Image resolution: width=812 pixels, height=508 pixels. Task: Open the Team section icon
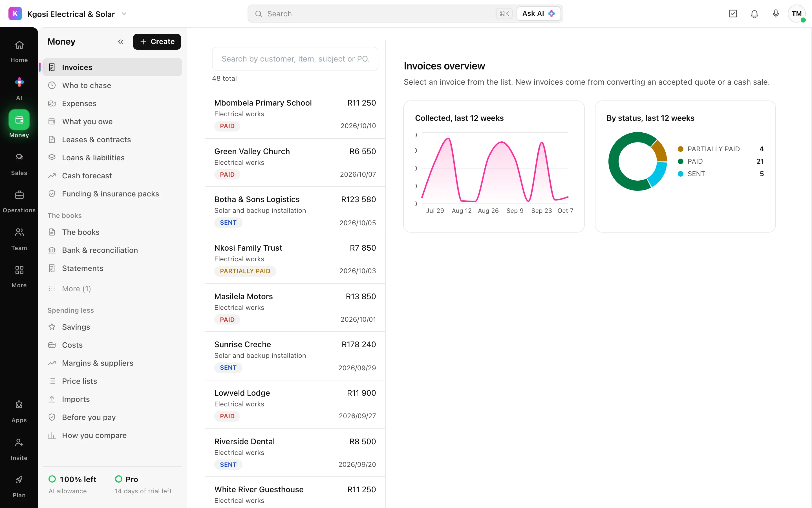[x=19, y=232]
